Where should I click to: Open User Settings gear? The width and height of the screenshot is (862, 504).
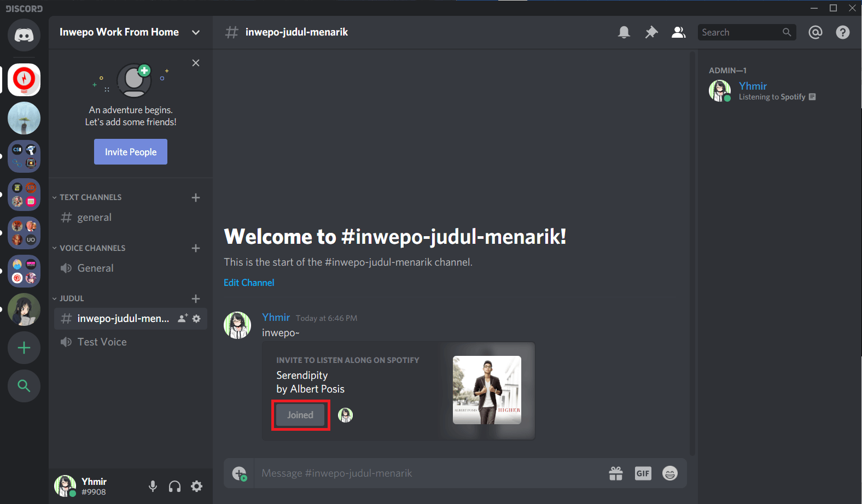(x=197, y=486)
